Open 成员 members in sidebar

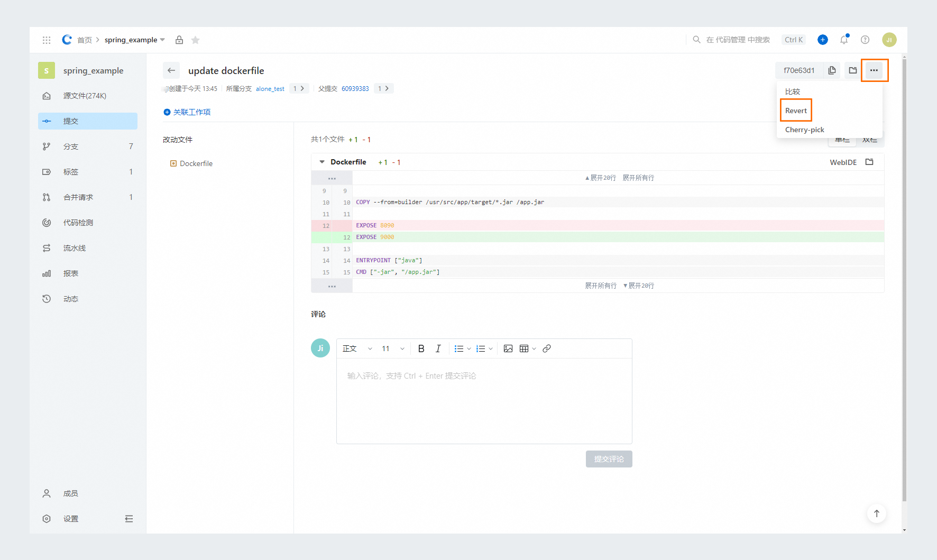(88, 493)
